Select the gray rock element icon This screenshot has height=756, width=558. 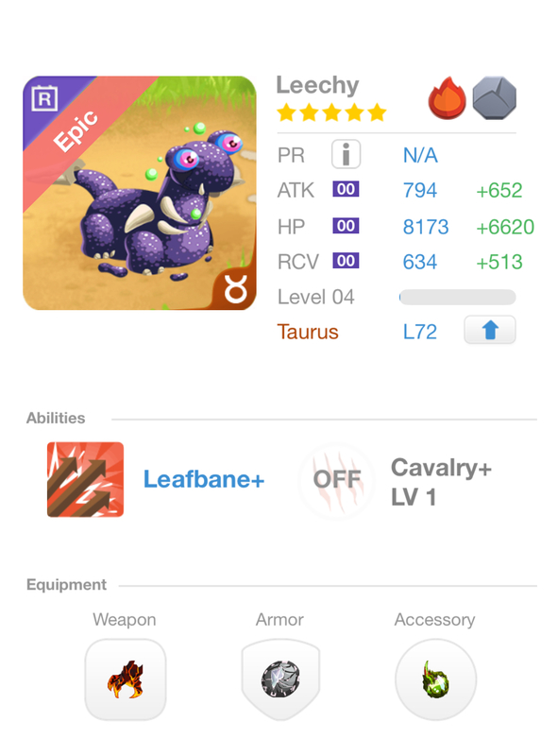[x=495, y=98]
